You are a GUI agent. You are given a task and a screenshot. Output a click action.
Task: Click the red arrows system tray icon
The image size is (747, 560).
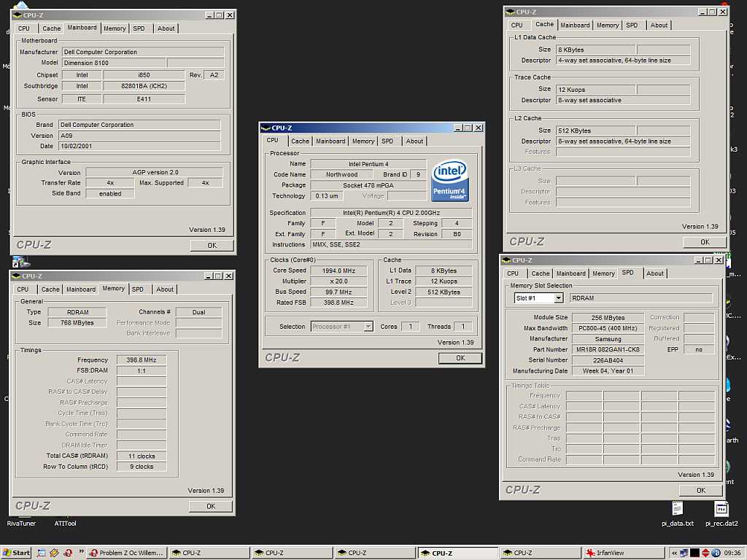point(706,553)
